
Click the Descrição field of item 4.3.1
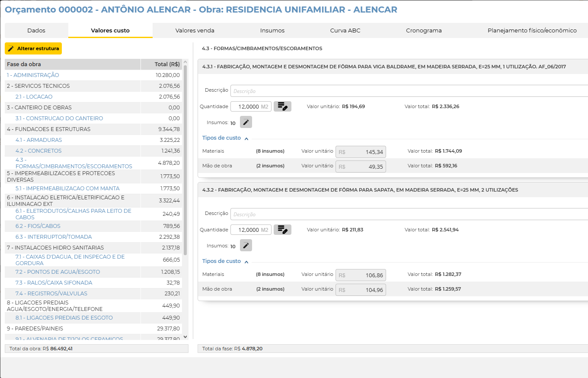pos(409,91)
